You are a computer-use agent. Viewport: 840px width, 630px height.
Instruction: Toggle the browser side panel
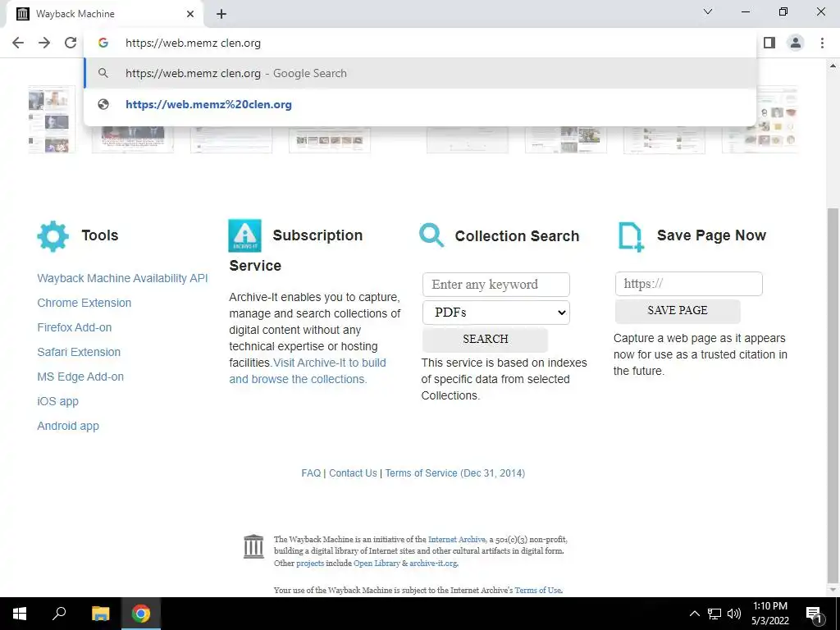pyautogui.click(x=769, y=43)
